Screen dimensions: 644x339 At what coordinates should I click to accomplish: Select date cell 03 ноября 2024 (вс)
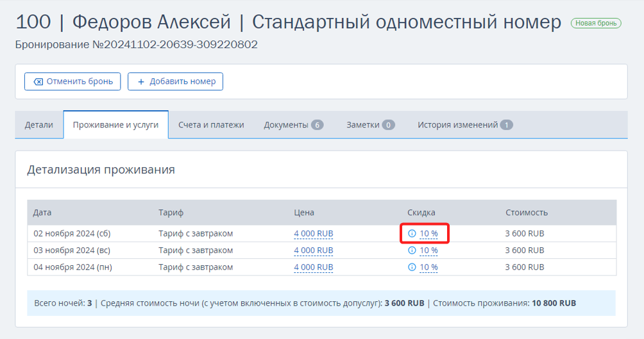point(72,251)
